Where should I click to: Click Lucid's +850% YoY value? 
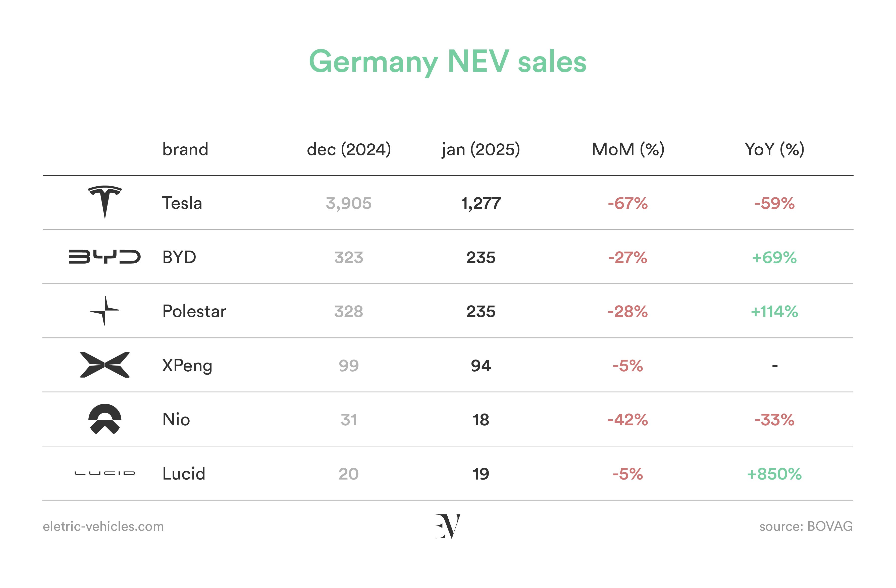pyautogui.click(x=774, y=474)
